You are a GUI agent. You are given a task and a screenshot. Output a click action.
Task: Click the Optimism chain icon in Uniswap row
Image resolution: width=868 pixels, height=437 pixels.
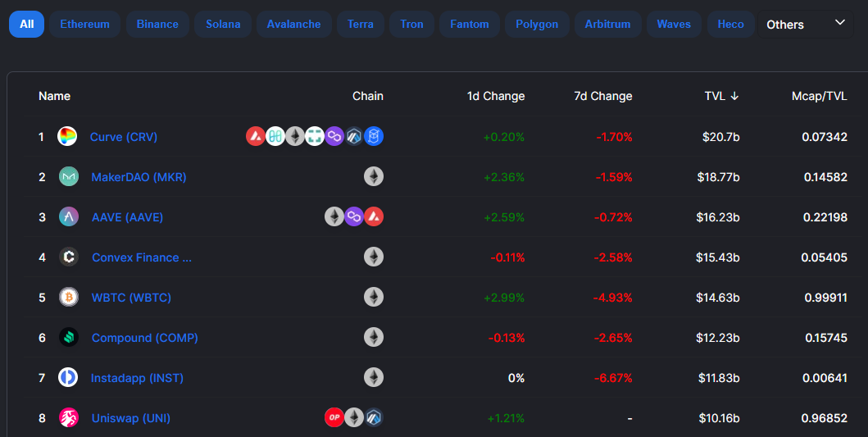click(334, 417)
